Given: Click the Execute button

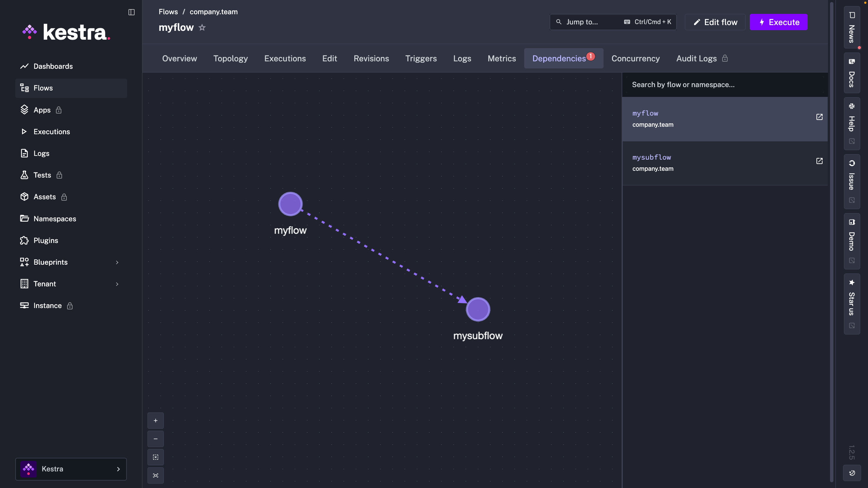Looking at the screenshot, I should click(x=778, y=22).
